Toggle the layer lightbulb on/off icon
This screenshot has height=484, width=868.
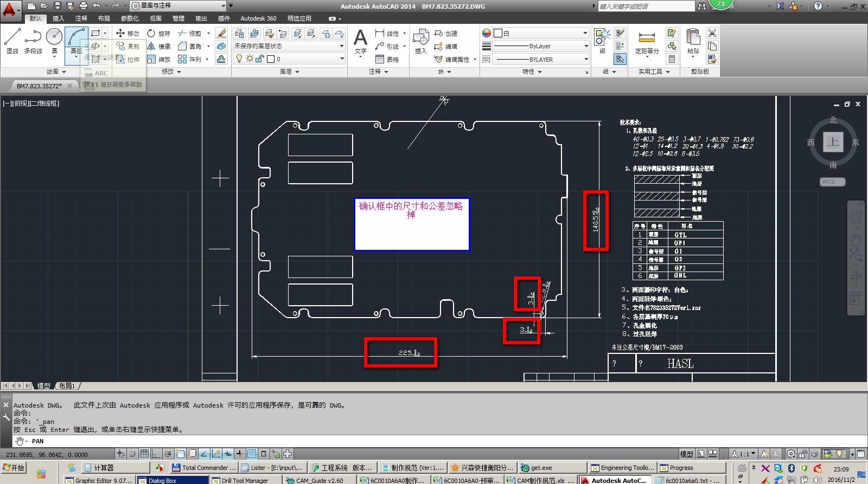[239, 59]
